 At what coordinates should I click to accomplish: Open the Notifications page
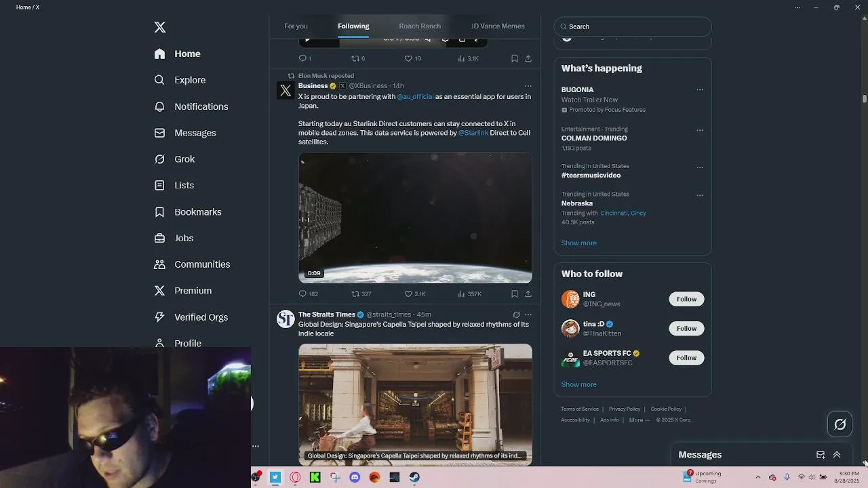pyautogui.click(x=191, y=106)
